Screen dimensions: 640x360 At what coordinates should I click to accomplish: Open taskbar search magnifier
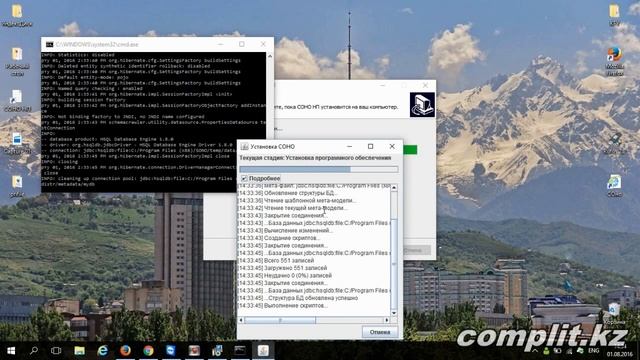(34, 351)
